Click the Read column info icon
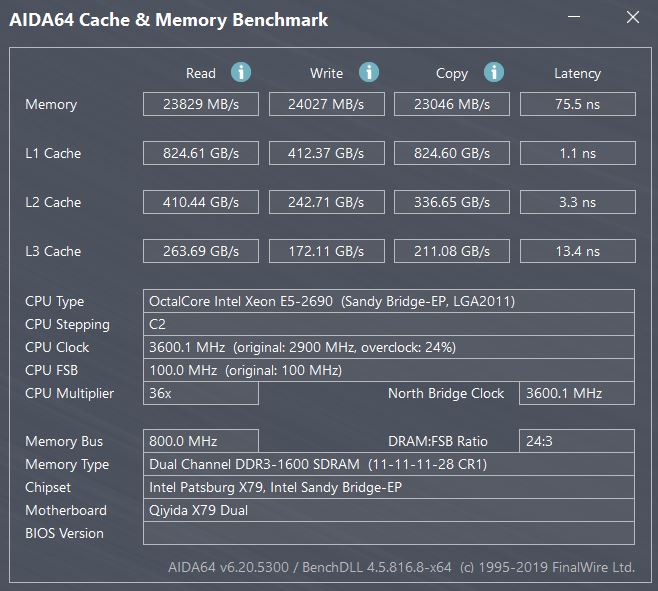658x591 pixels. click(241, 72)
